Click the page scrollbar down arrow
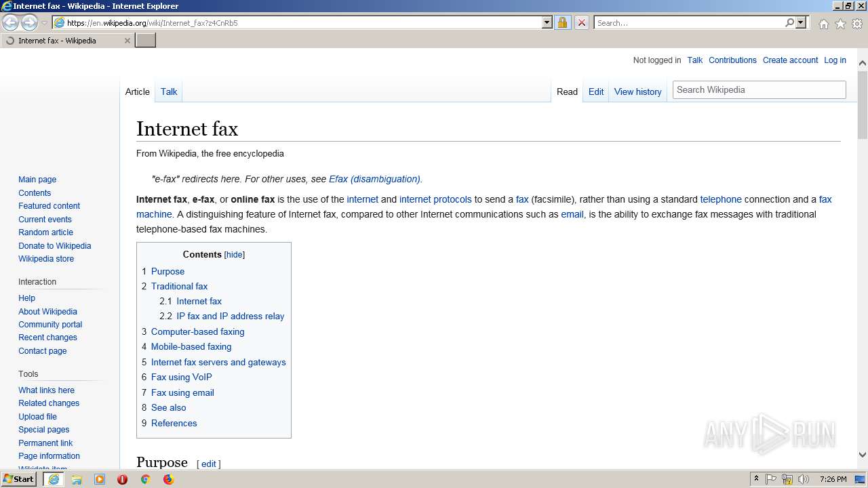The width and height of the screenshot is (868, 488). point(863,455)
